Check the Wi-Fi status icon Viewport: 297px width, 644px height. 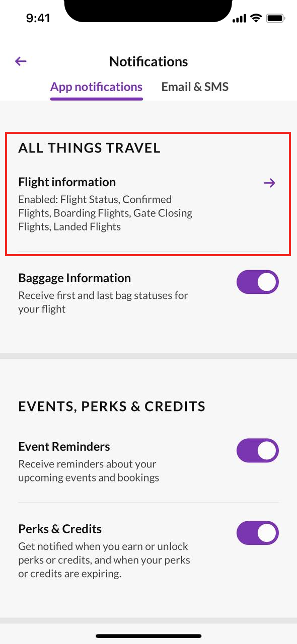(256, 18)
